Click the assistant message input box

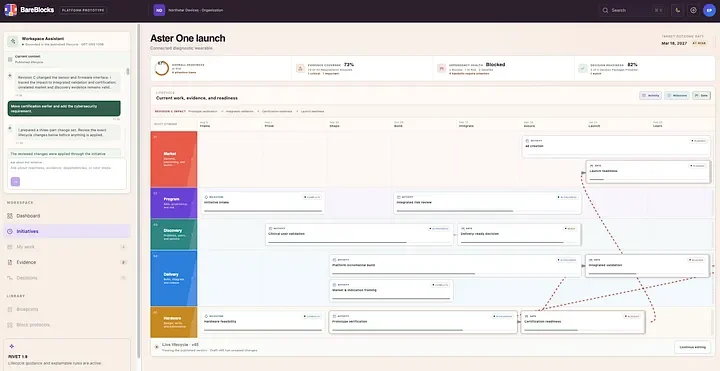coord(67,174)
